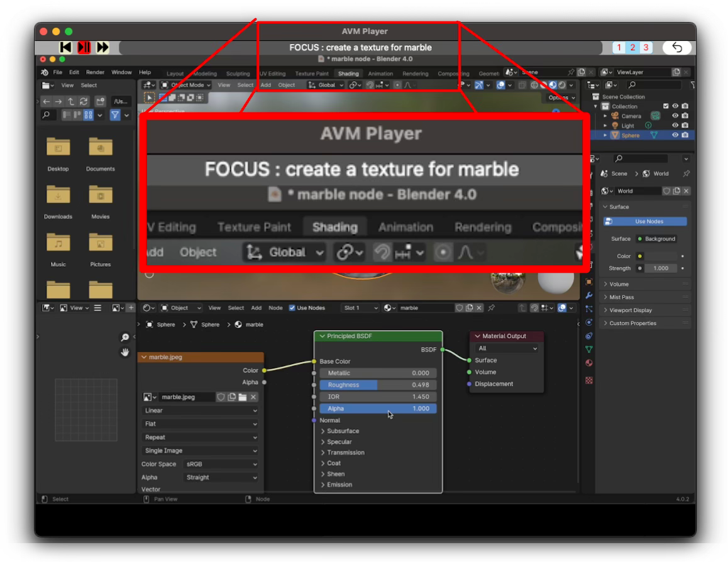Disable Camera in renders via camera icon

pos(685,116)
